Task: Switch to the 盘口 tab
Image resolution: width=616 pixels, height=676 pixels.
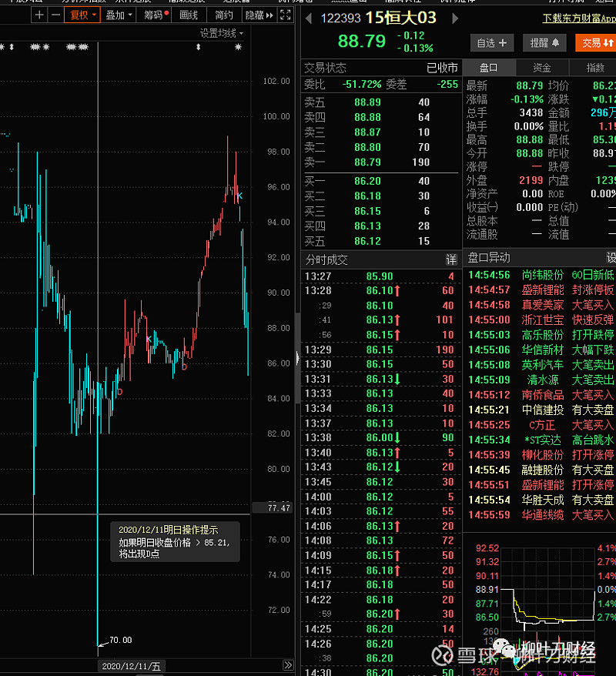Action: point(489,68)
